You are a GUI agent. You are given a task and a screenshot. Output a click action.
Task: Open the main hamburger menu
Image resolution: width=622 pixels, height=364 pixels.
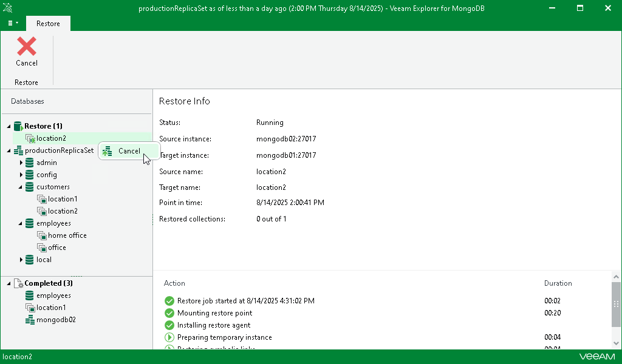(x=12, y=24)
